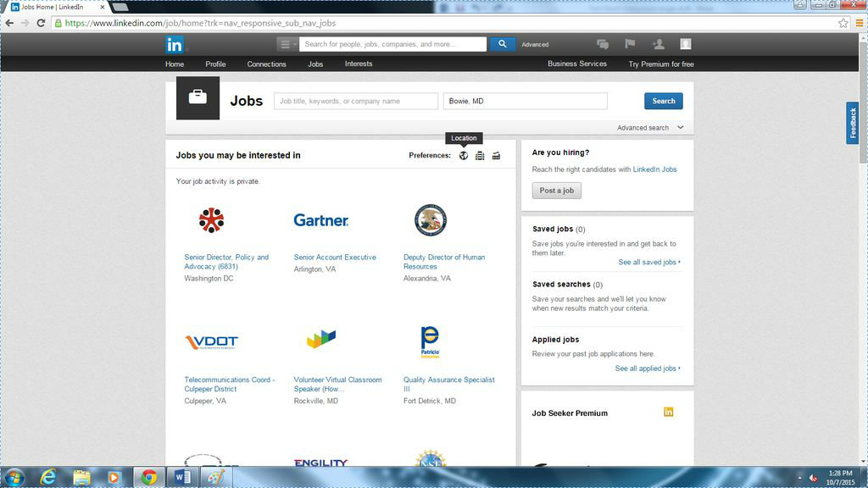Go forward using browser forward arrow
868x488 pixels.
tap(25, 23)
